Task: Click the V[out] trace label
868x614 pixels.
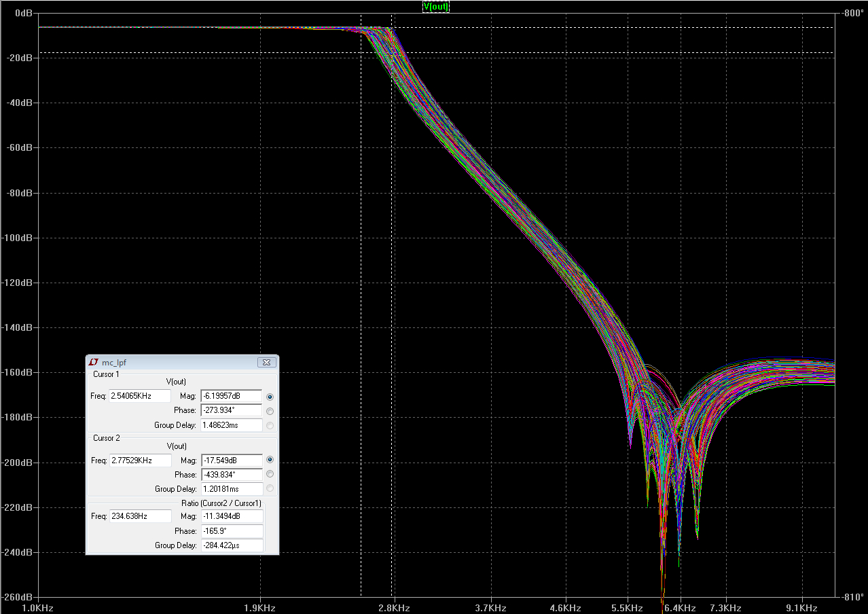Action: tap(435, 7)
